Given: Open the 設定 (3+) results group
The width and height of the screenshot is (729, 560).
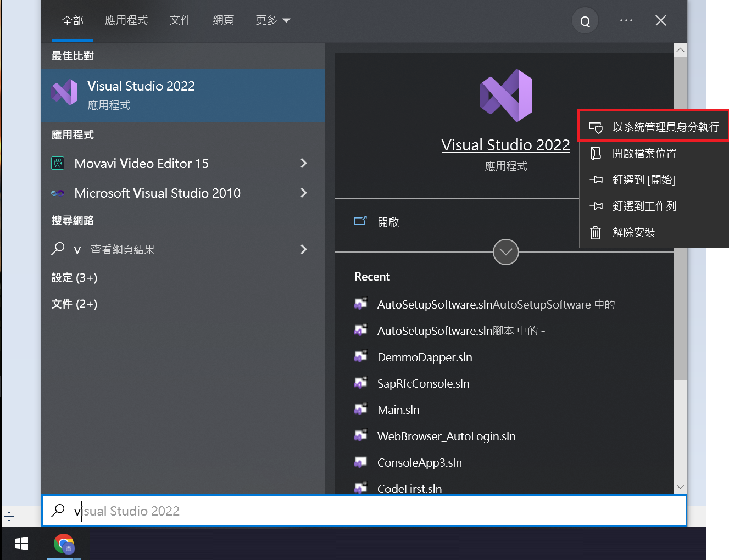Looking at the screenshot, I should [x=74, y=278].
